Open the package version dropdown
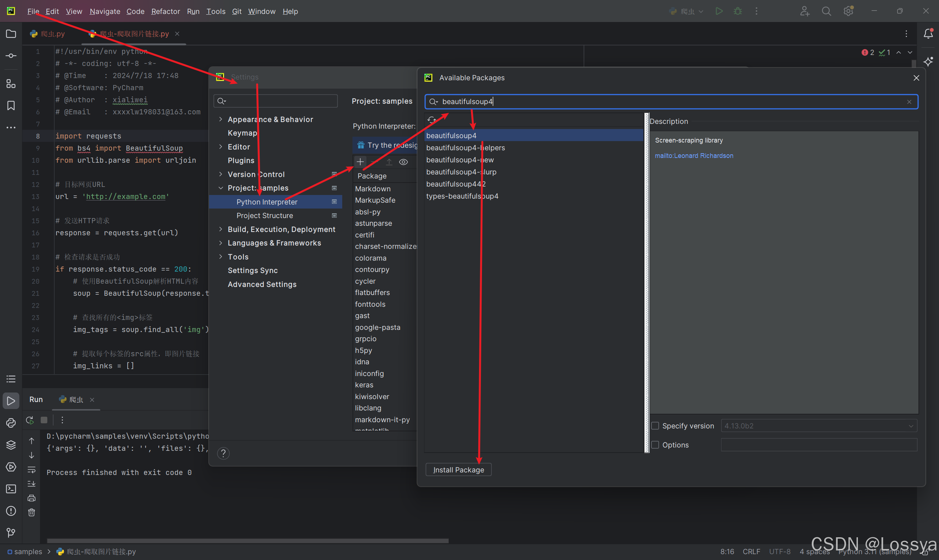Screen dimensions: 939x560 coord(819,425)
